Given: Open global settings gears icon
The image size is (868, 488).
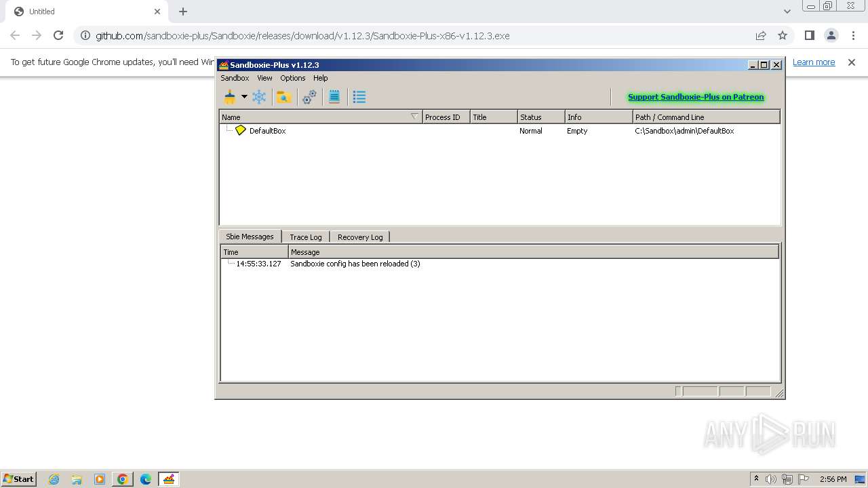Looking at the screenshot, I should pyautogui.click(x=309, y=97).
